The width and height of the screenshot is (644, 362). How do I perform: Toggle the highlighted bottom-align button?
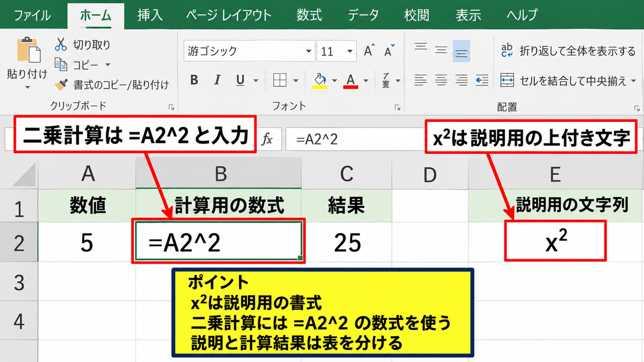(461, 51)
